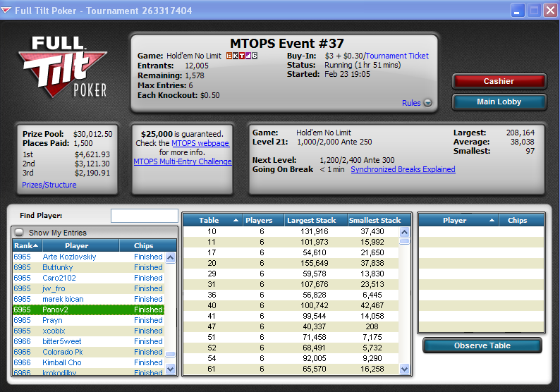Select player xcobix

(x=89, y=331)
